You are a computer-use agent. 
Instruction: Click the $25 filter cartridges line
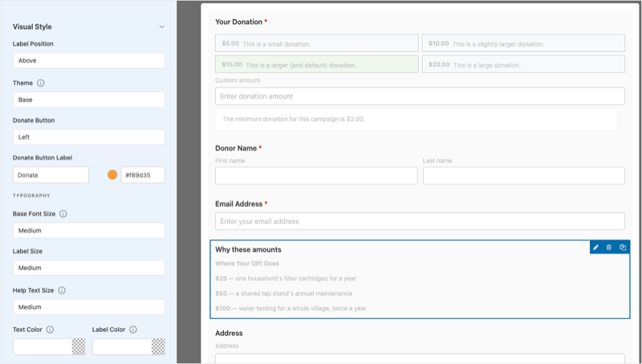(x=286, y=278)
